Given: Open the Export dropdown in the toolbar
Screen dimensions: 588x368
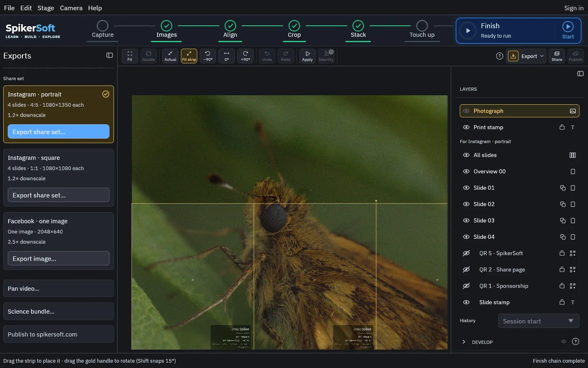Looking at the screenshot, I should click(x=526, y=56).
